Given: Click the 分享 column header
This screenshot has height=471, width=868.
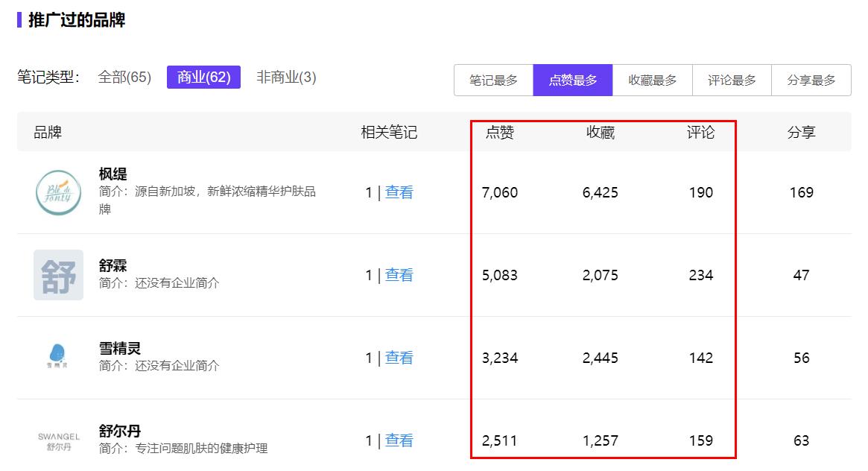Looking at the screenshot, I should click(x=801, y=133).
